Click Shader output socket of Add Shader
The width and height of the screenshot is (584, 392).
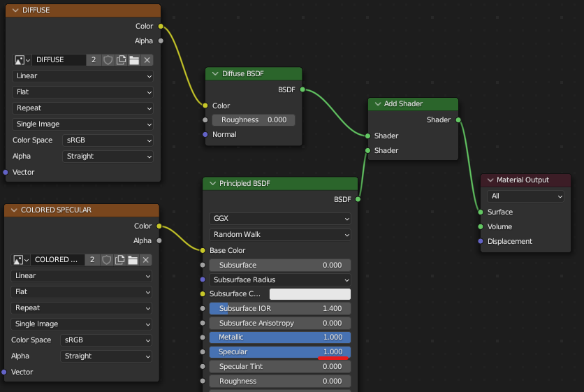click(x=458, y=120)
